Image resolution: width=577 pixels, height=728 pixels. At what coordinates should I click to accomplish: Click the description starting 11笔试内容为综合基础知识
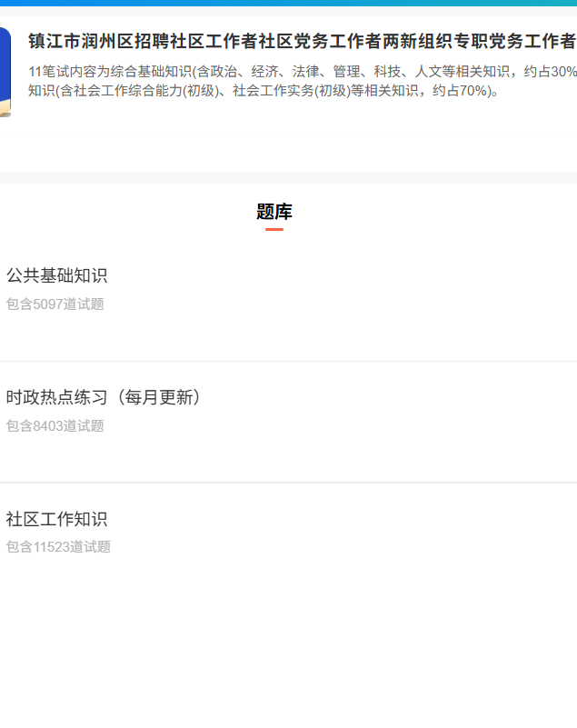[303, 81]
